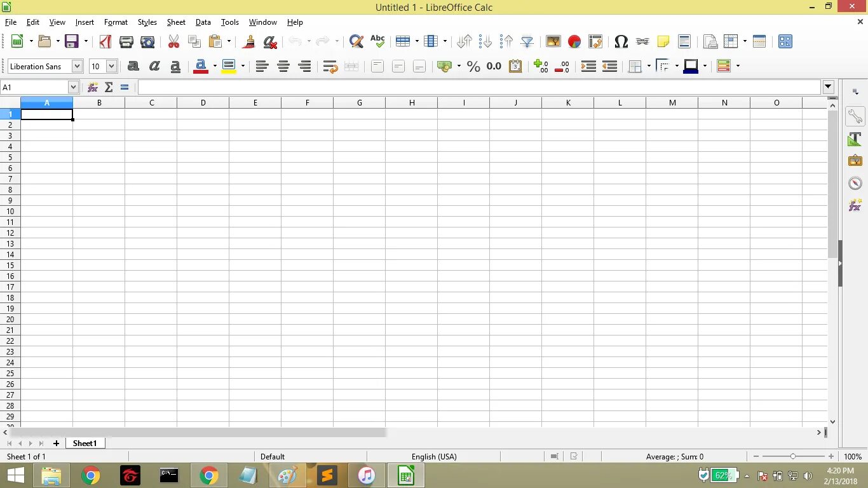
Task: Click the Cut scissors icon
Action: (173, 41)
